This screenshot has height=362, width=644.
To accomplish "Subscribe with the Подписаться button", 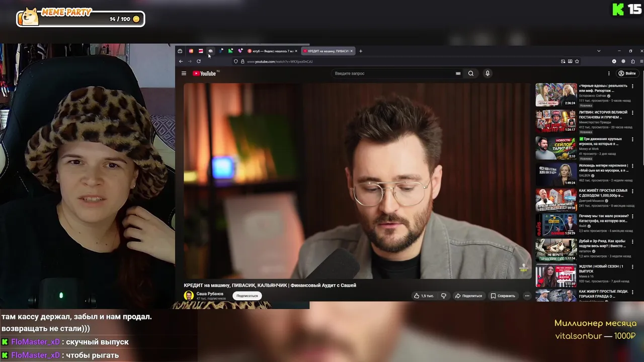I will pyautogui.click(x=247, y=296).
